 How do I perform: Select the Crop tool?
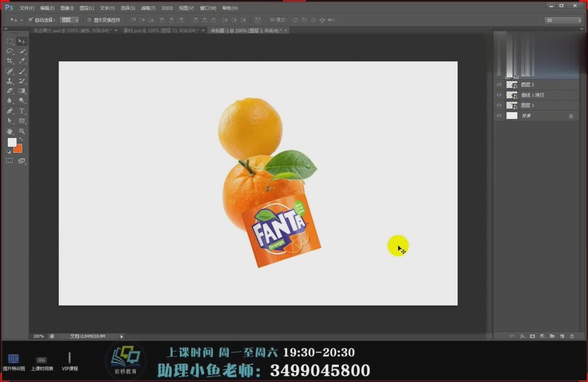[x=10, y=61]
